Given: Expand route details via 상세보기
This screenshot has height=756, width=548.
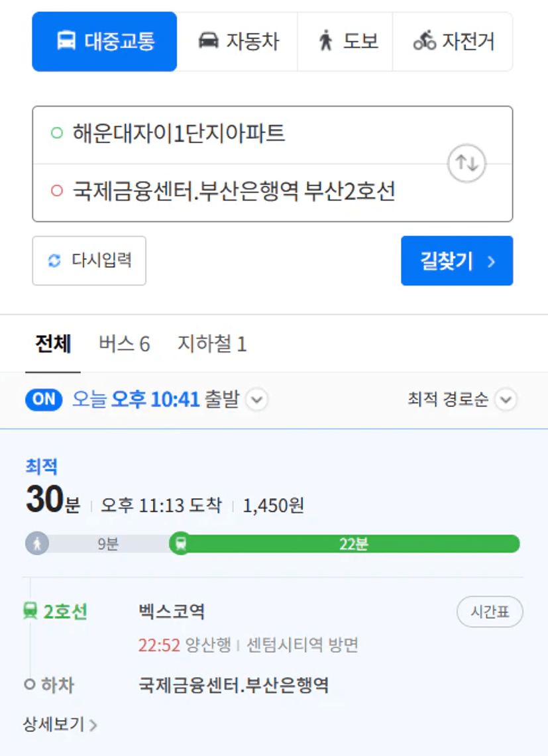Looking at the screenshot, I should pyautogui.click(x=60, y=724).
